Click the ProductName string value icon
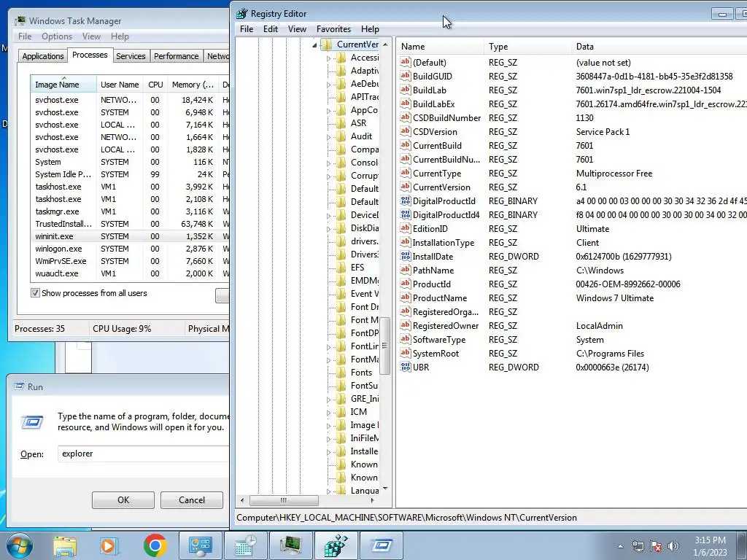 [x=406, y=297]
